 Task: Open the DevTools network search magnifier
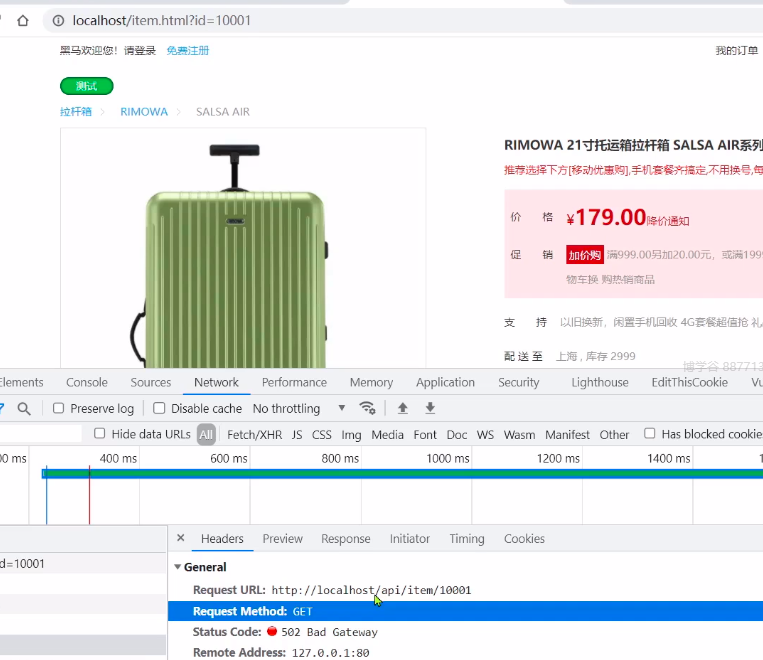pyautogui.click(x=24, y=408)
